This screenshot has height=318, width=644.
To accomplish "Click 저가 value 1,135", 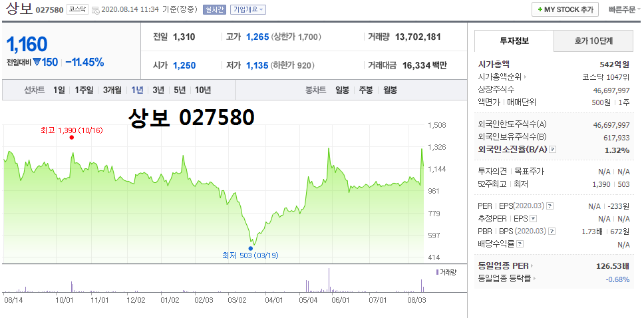I will [x=257, y=65].
